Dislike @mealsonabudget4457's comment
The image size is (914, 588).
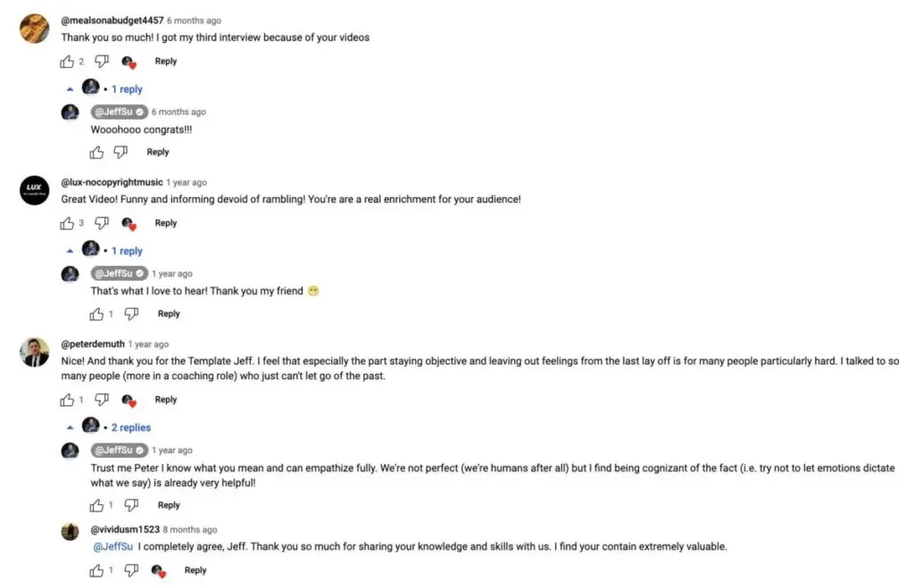tap(101, 61)
